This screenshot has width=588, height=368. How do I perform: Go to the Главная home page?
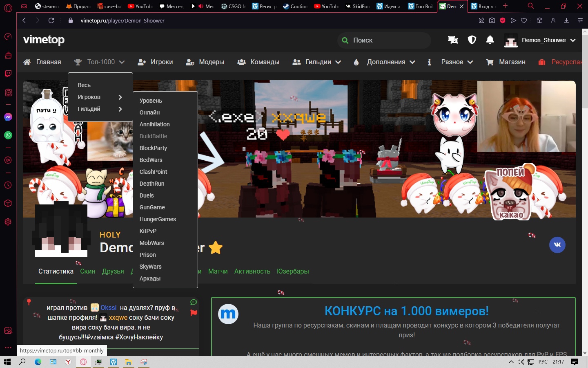[x=48, y=62]
